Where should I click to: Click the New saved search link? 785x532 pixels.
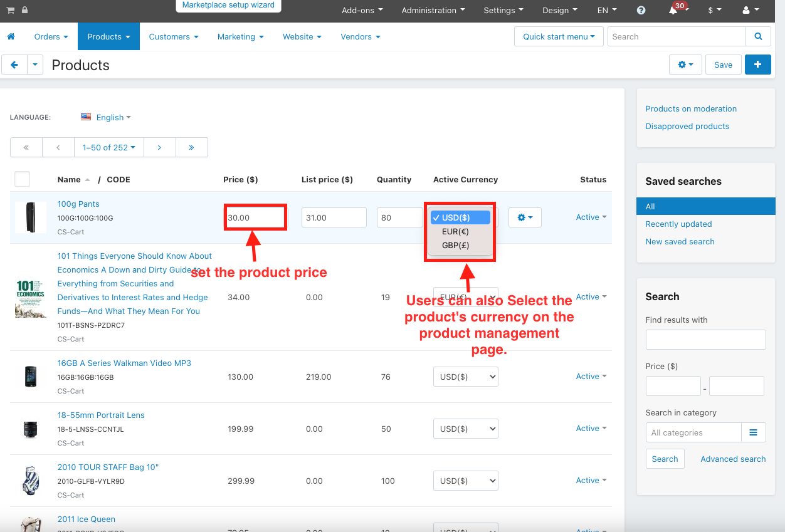[x=680, y=241]
